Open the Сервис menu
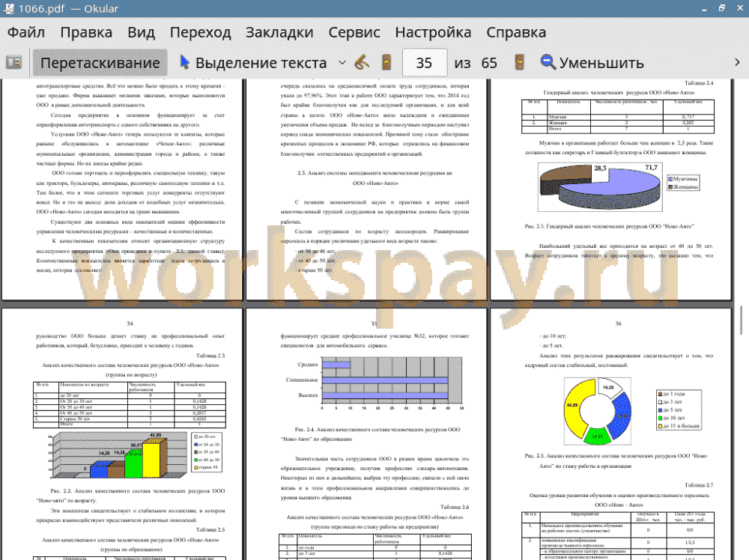This screenshot has height=560, width=749. tap(354, 32)
